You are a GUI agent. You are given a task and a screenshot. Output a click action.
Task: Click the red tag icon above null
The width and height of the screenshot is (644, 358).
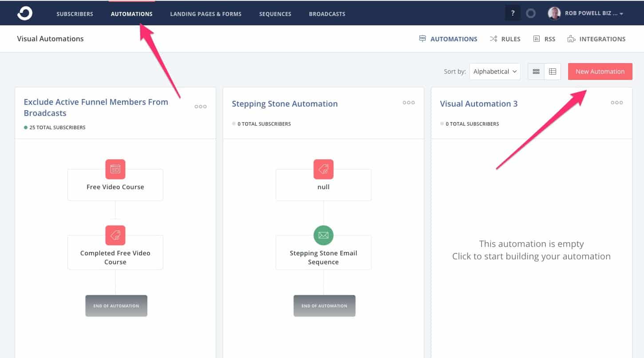click(x=324, y=169)
